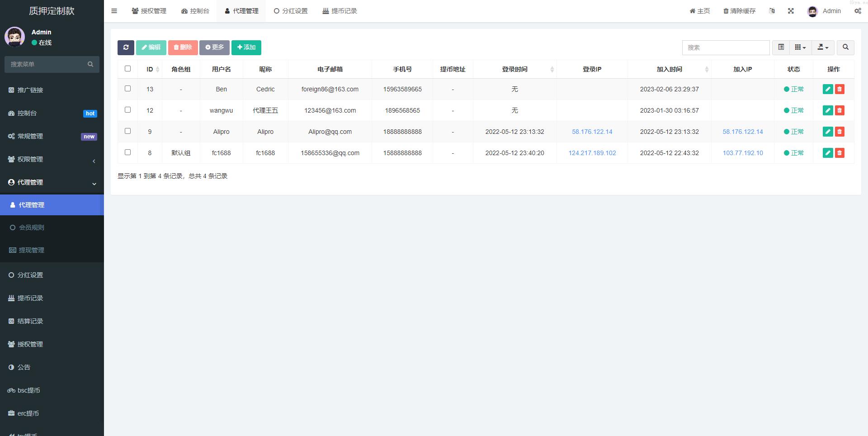The height and width of the screenshot is (436, 868).
Task: Delete the wangwu row using trash icon
Action: point(840,110)
